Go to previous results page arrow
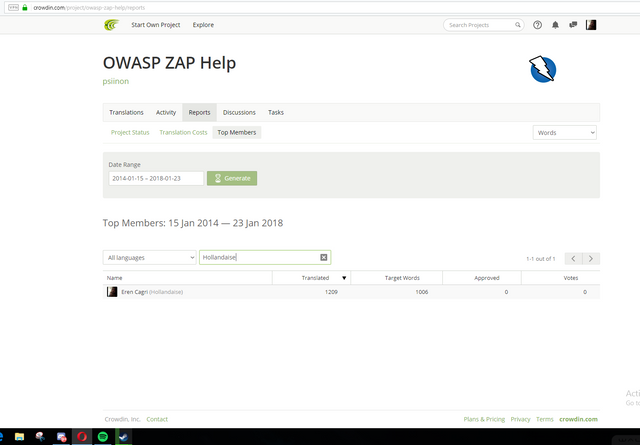640x445 pixels. [573, 258]
